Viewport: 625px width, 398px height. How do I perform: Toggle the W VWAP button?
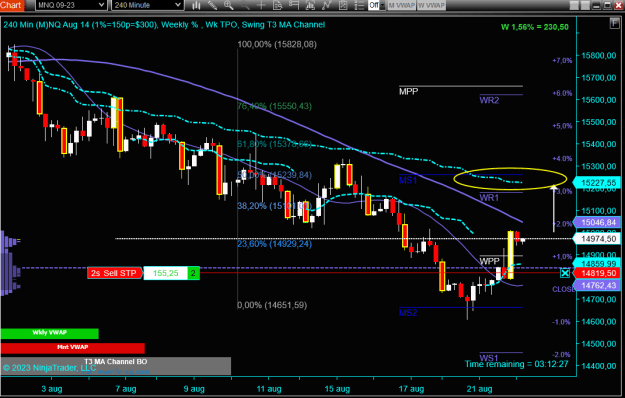point(431,5)
